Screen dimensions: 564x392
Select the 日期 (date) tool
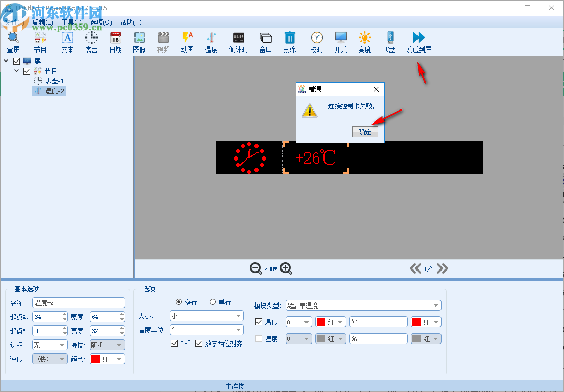point(115,41)
